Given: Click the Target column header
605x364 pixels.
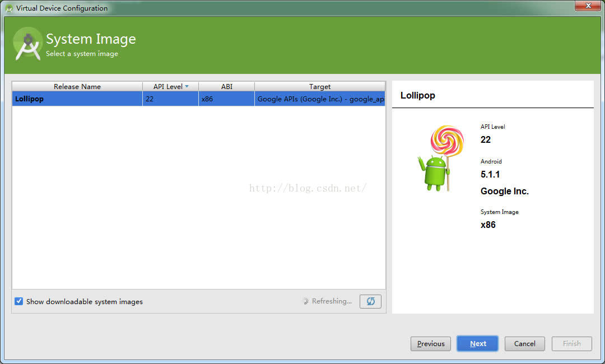Looking at the screenshot, I should 320,86.
